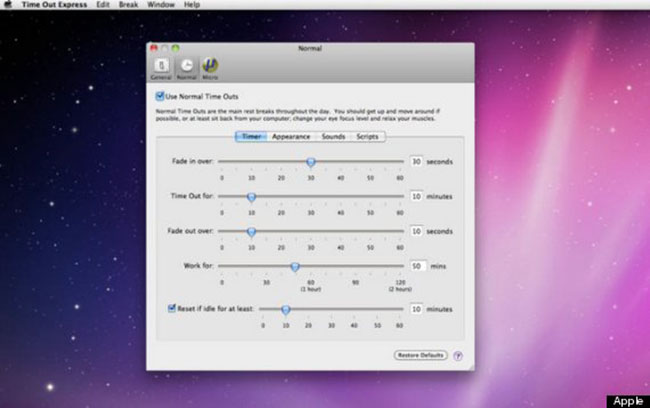Screen dimensions: 650x408
Task: Click the '(1 hour)' slider label
Action: 311,289
